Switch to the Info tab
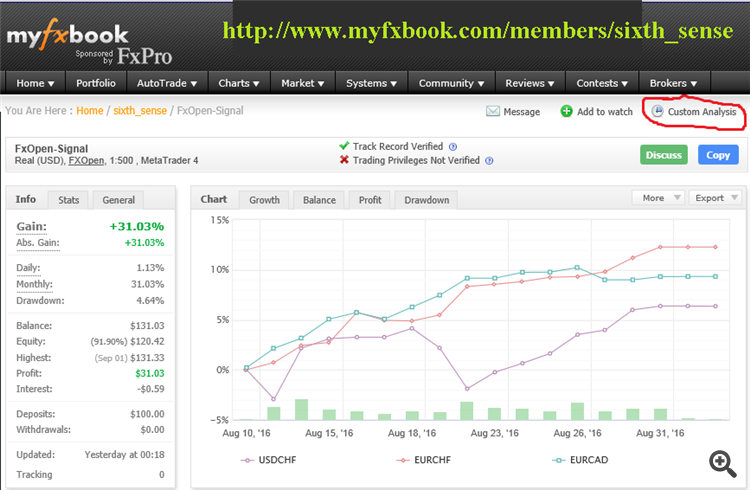The image size is (750, 490). (x=26, y=199)
